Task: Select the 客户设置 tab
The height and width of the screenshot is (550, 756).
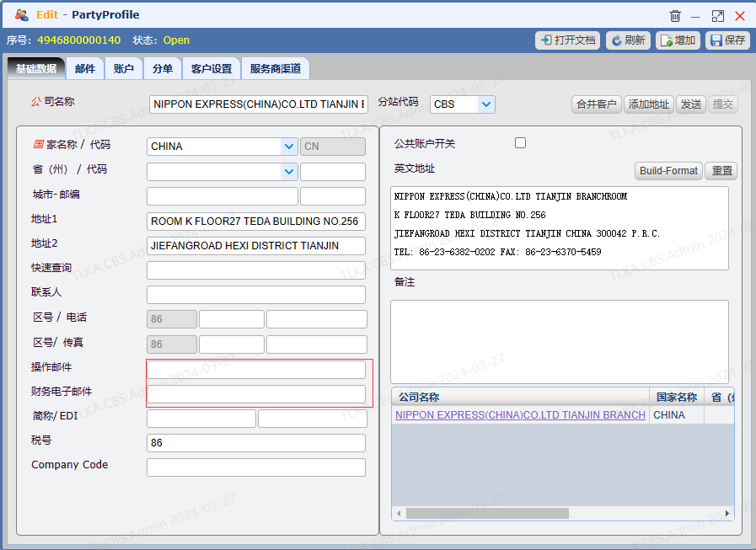Action: [212, 68]
